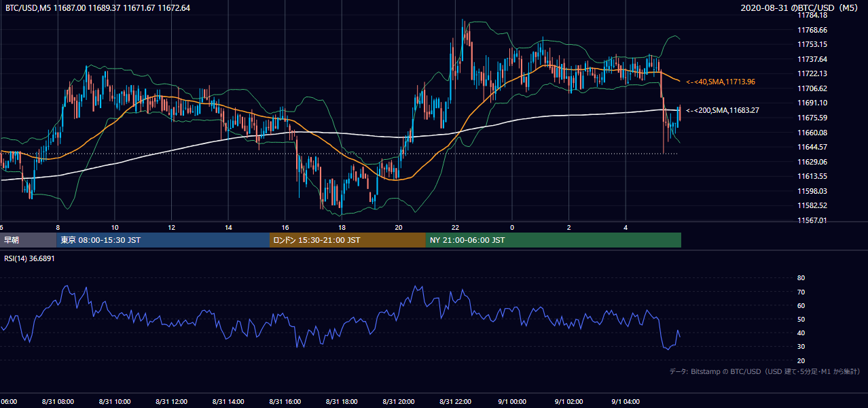This screenshot has height=408, width=868.
Task: Click the 8/31 14:00 time label
Action: click(228, 402)
